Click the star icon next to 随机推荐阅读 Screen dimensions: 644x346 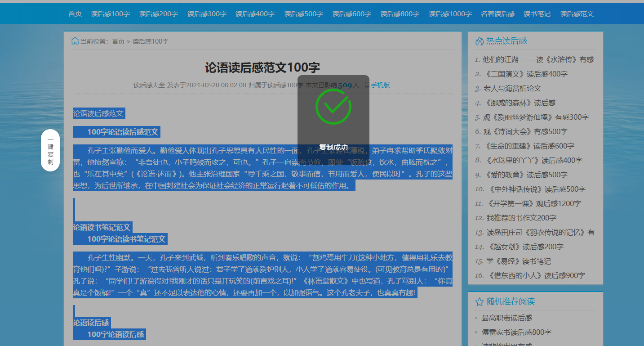click(x=480, y=301)
